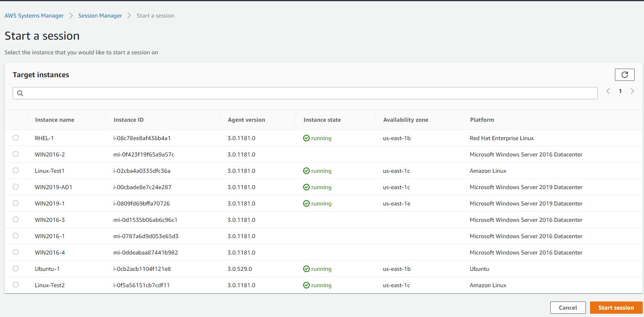
Task: Click instance ID mi-0787a6d9d053e65d3
Action: coord(146,236)
